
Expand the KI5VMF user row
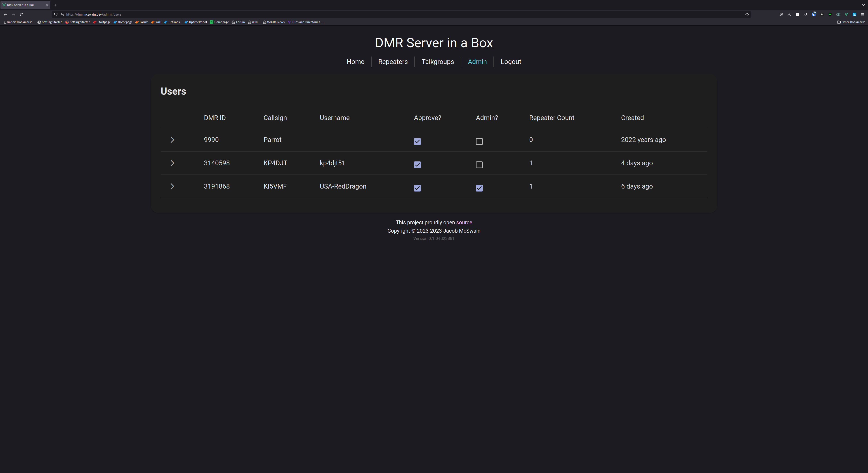[x=172, y=187]
